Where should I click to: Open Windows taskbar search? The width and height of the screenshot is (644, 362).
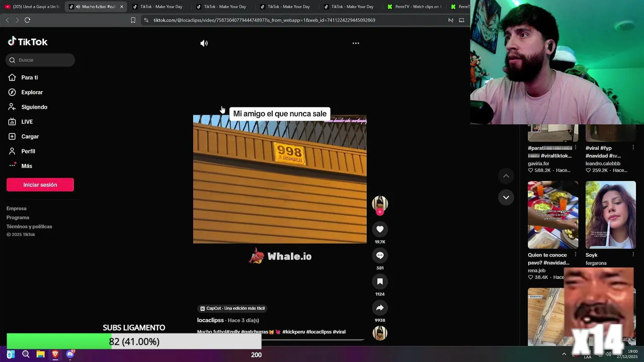pyautogui.click(x=26, y=354)
